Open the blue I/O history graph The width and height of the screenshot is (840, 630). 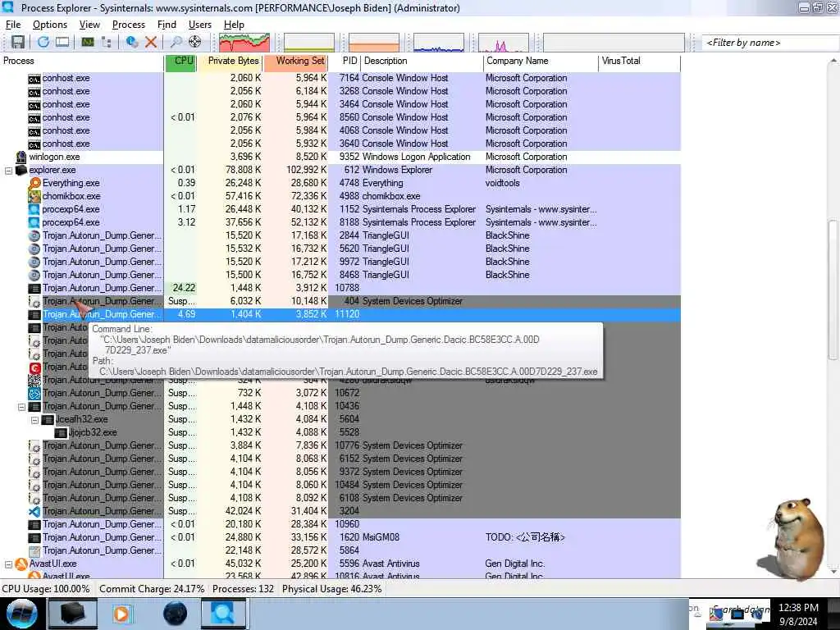(x=439, y=43)
